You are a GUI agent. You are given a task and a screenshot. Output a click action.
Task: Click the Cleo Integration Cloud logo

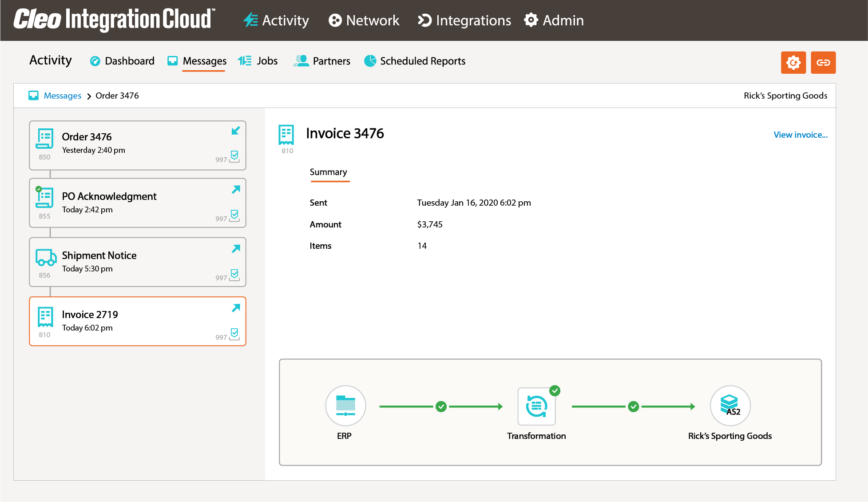tap(113, 19)
